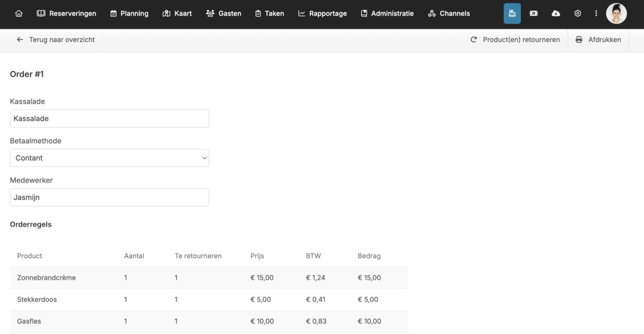Open the Rapportage menu
644x334 pixels.
[322, 13]
